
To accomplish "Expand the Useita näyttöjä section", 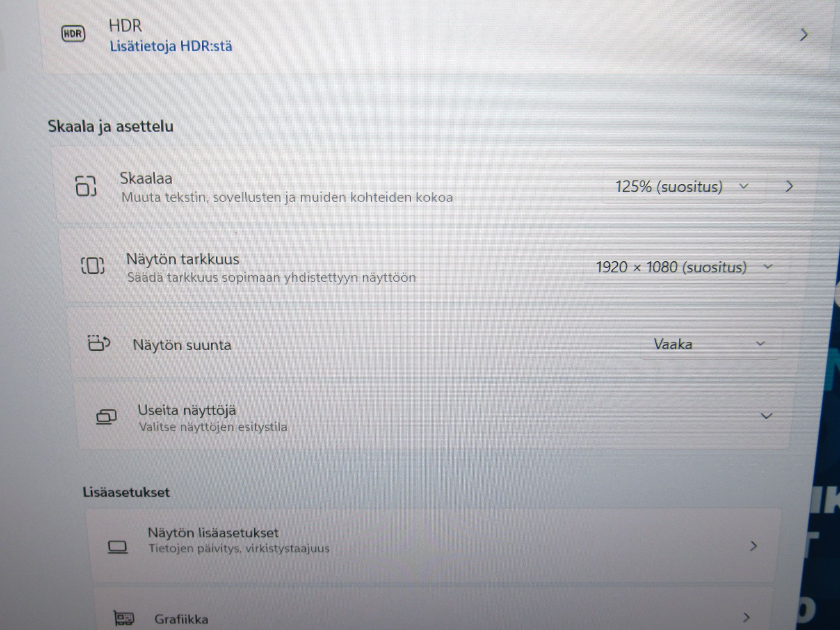I will point(766,416).
